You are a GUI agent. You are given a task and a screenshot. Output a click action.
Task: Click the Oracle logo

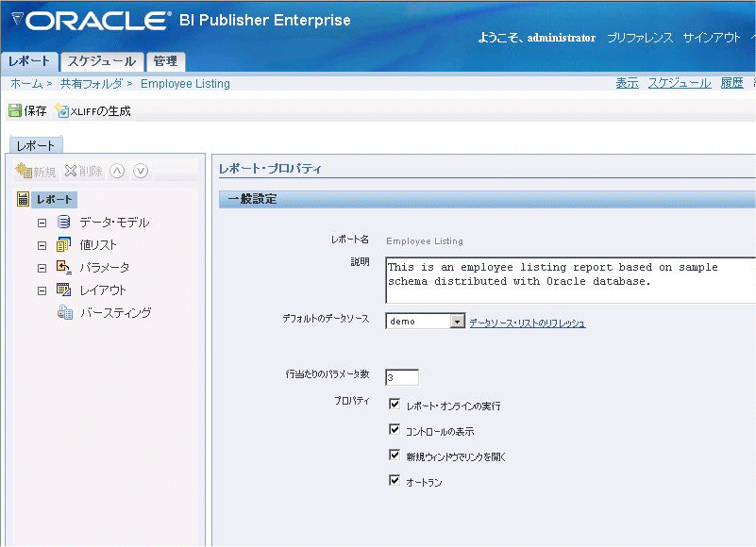tap(92, 21)
